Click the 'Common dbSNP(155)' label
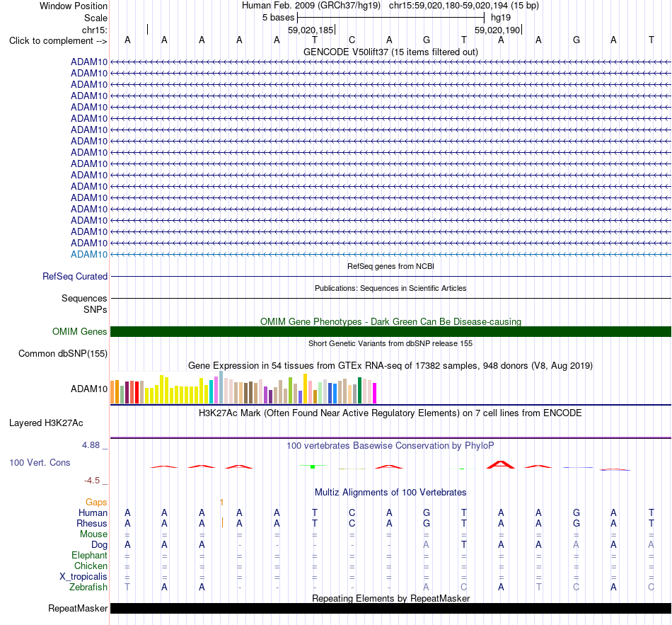Image resolution: width=672 pixels, height=625 pixels. pos(62,353)
